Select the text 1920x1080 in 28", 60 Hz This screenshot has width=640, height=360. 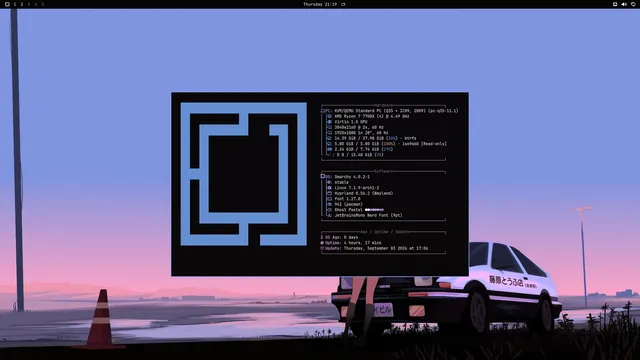[361, 133]
